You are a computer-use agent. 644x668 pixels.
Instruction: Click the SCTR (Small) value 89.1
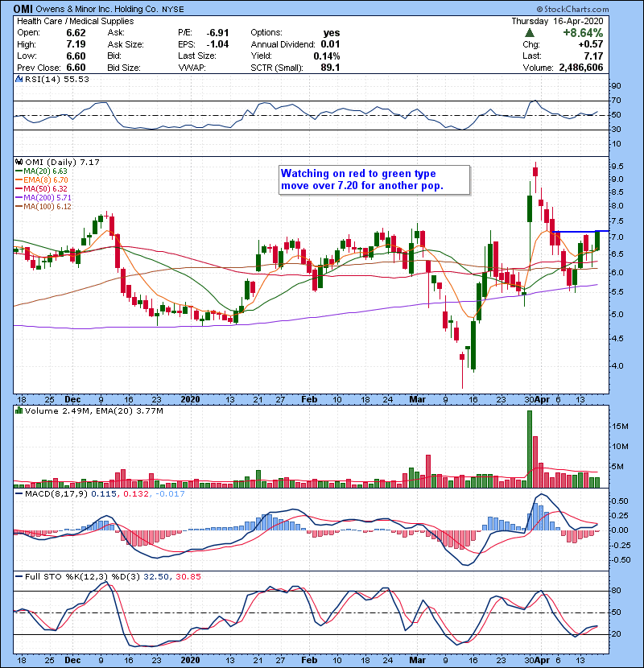click(330, 68)
